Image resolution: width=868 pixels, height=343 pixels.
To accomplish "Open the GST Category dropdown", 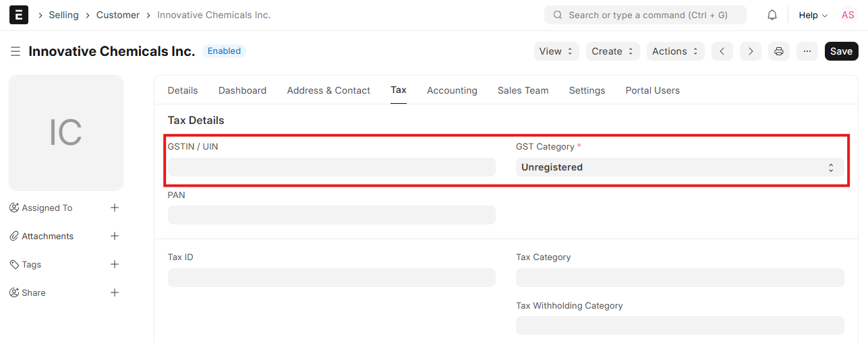I will point(679,167).
